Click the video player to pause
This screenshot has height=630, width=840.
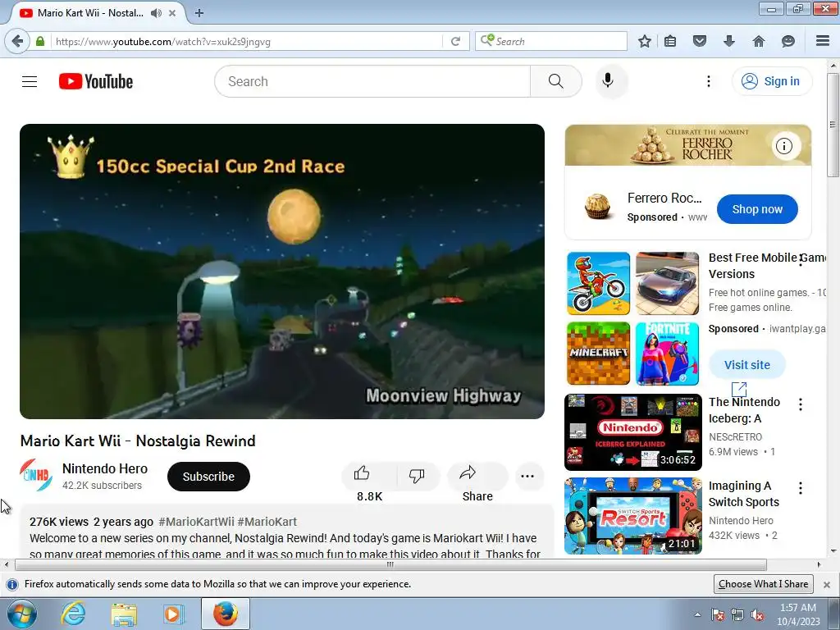click(282, 272)
